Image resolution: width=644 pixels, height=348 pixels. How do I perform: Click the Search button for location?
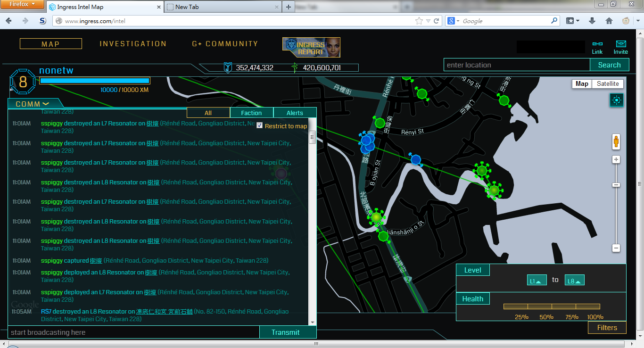tap(610, 65)
